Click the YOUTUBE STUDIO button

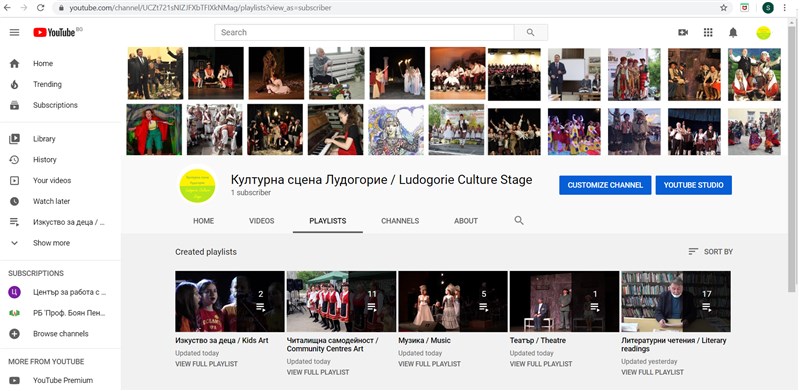[693, 185]
